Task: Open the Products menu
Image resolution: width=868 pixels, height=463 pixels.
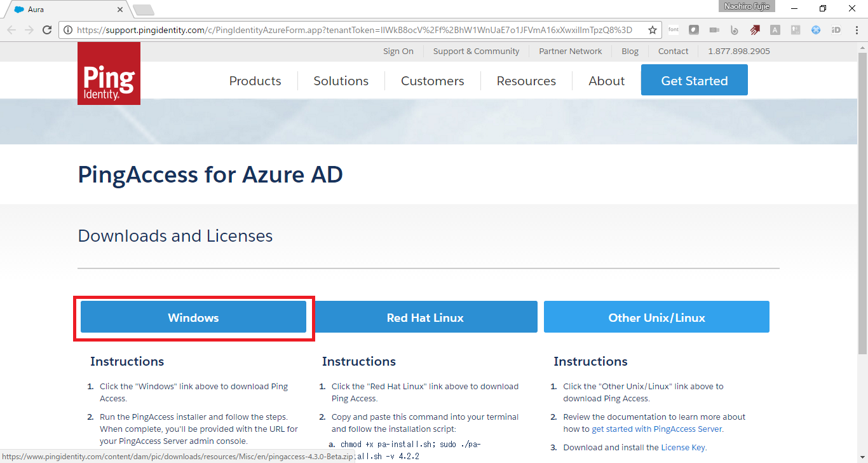Action: coord(255,80)
